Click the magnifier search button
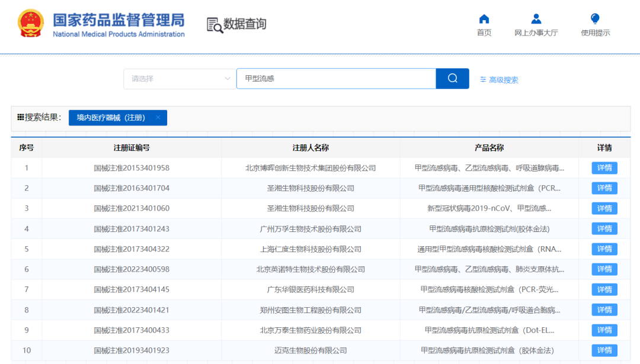This screenshot has width=640, height=364. click(x=452, y=79)
